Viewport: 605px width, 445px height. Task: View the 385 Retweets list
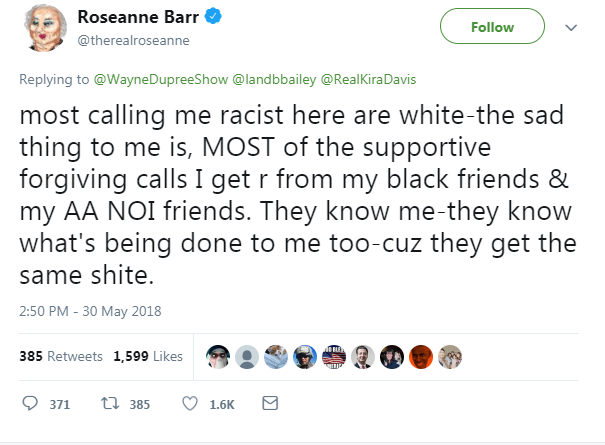61,356
